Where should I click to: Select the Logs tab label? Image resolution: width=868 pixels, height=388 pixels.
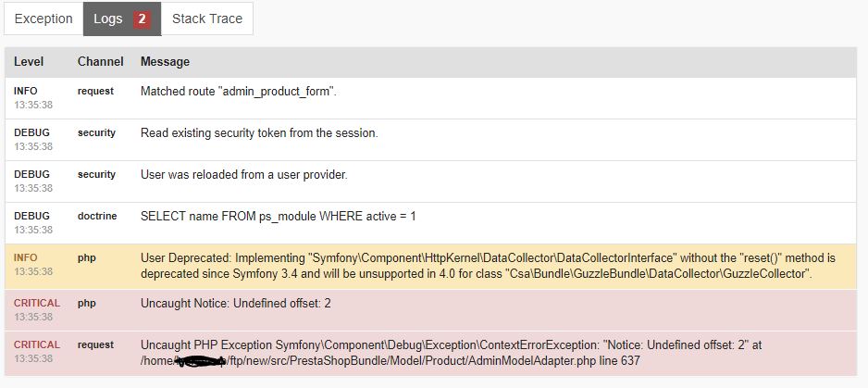coord(107,19)
